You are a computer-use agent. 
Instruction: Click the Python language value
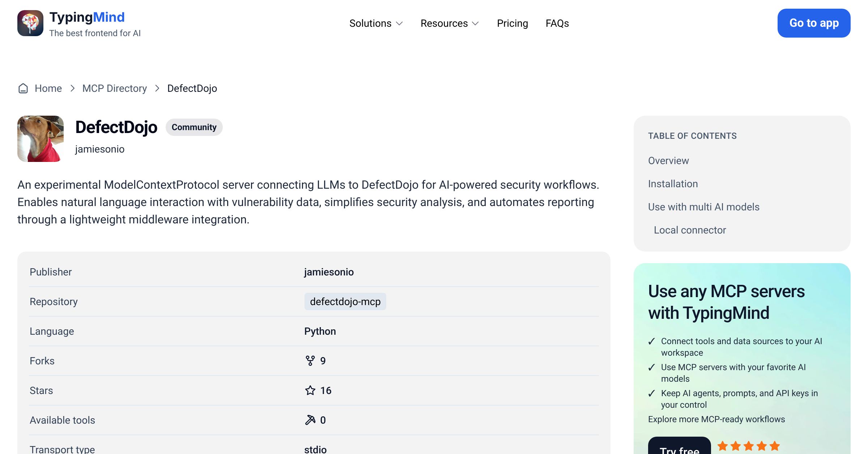(320, 331)
